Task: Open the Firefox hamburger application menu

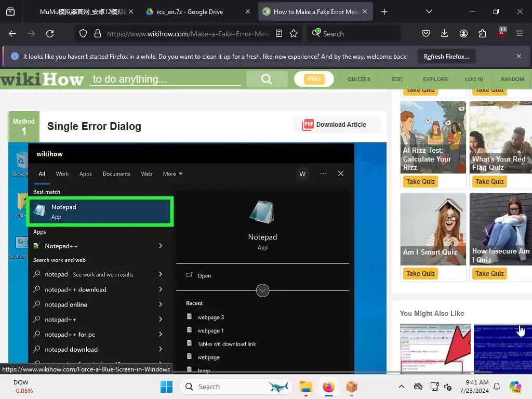Action: point(520,34)
